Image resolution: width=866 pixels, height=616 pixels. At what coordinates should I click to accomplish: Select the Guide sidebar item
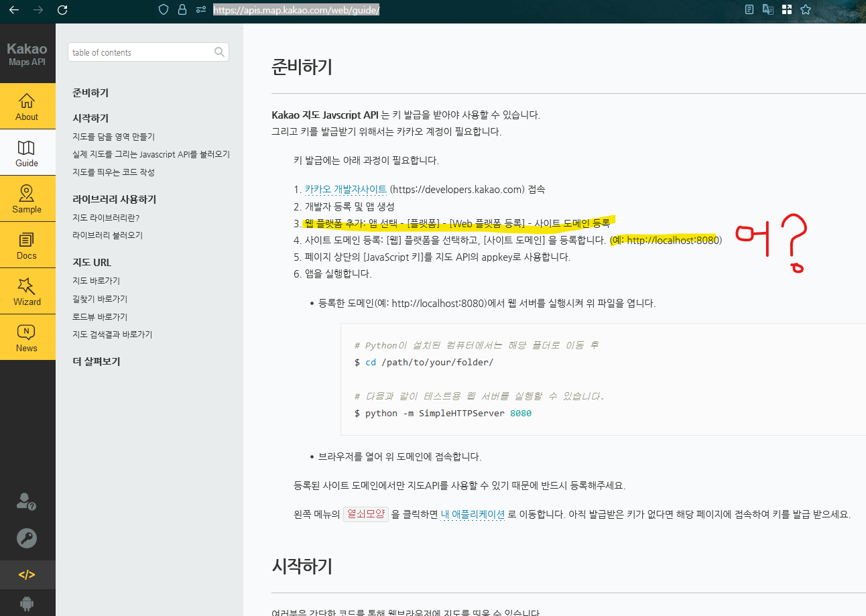[27, 152]
